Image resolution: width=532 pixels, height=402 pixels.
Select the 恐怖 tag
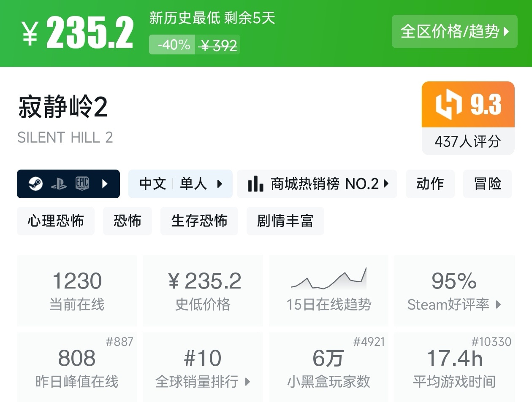pos(128,221)
